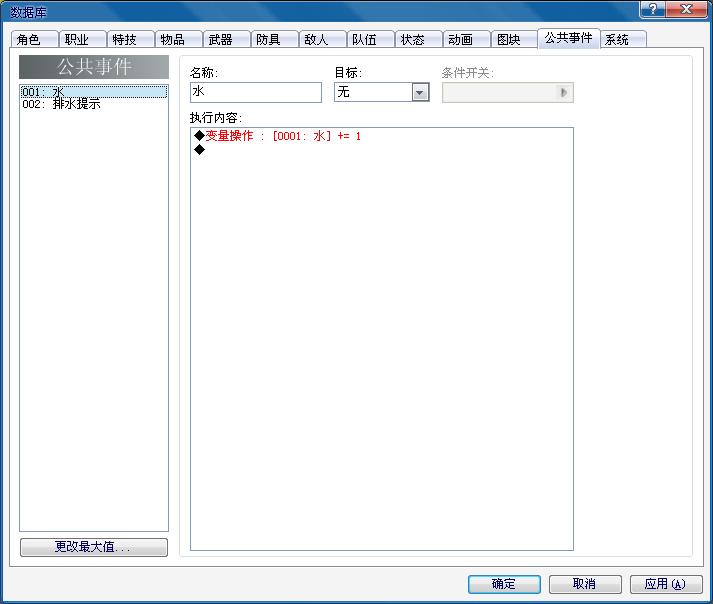Click the 取消 button
This screenshot has width=713, height=604.
[x=585, y=584]
